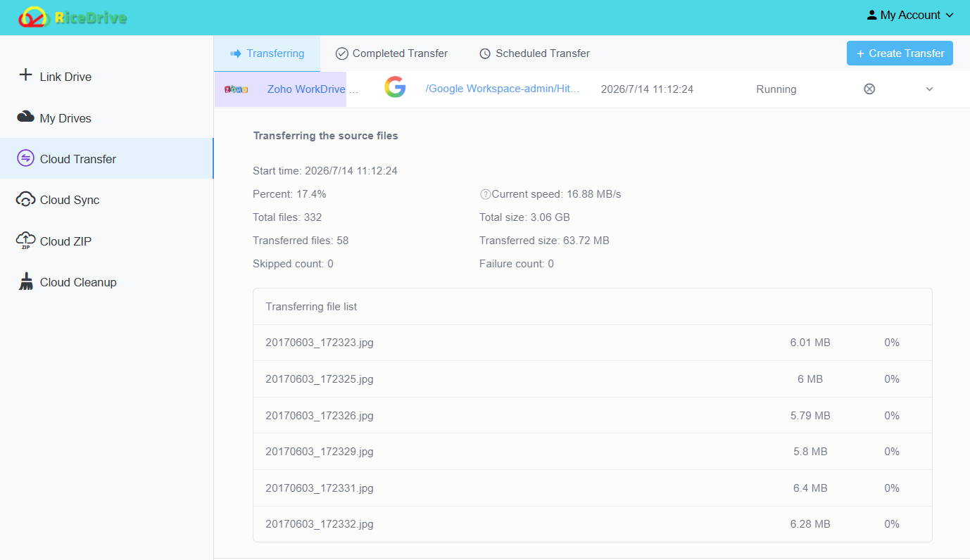Click the Scheduled Transfer clock icon
970x560 pixels.
tap(485, 53)
